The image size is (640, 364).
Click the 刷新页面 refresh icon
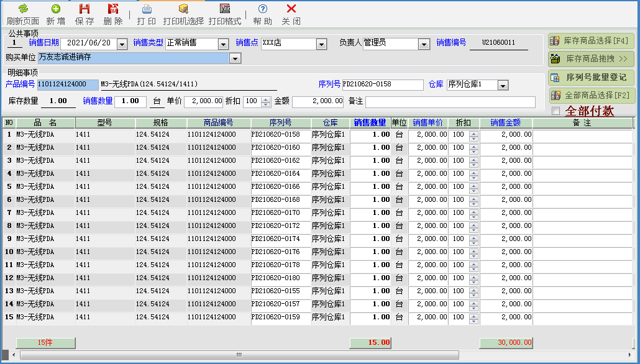click(22, 9)
